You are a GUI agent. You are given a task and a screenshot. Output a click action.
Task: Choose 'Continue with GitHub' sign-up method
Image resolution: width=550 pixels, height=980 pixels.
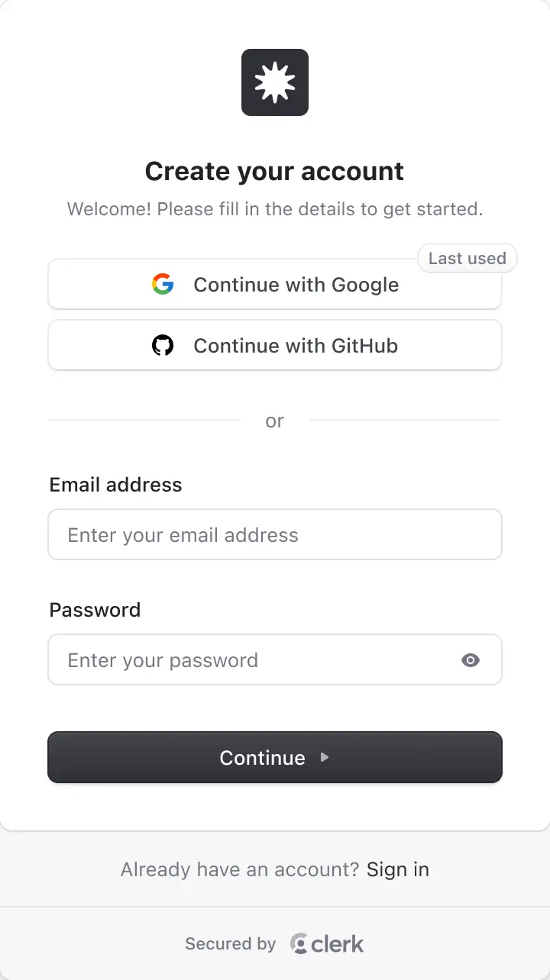coord(275,345)
